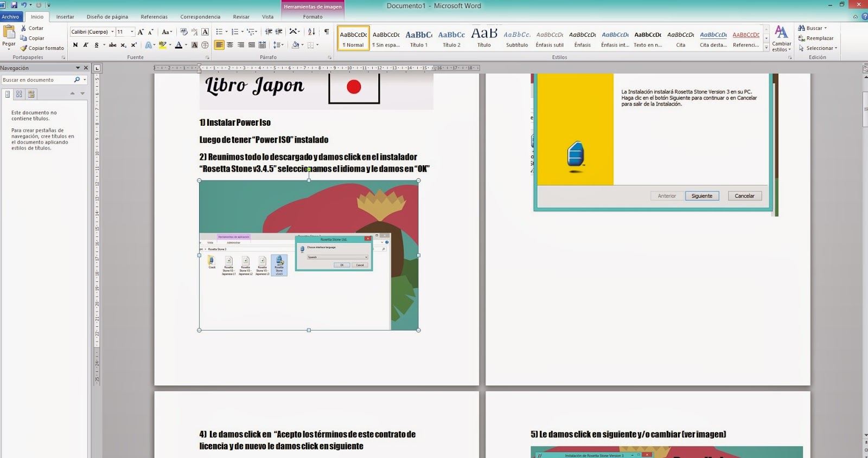Apply the font color (A) swatch
868x458 pixels.
click(178, 45)
